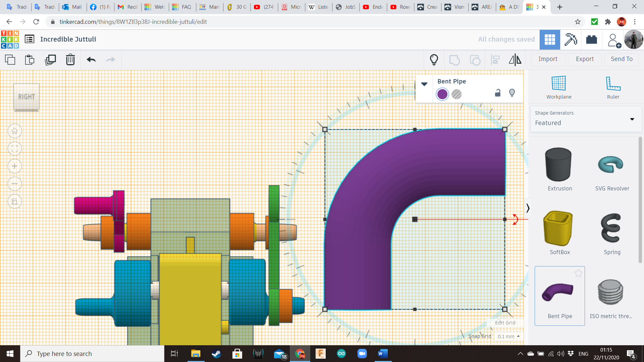Delete selection with trash icon
644x362 pixels.
[70, 60]
